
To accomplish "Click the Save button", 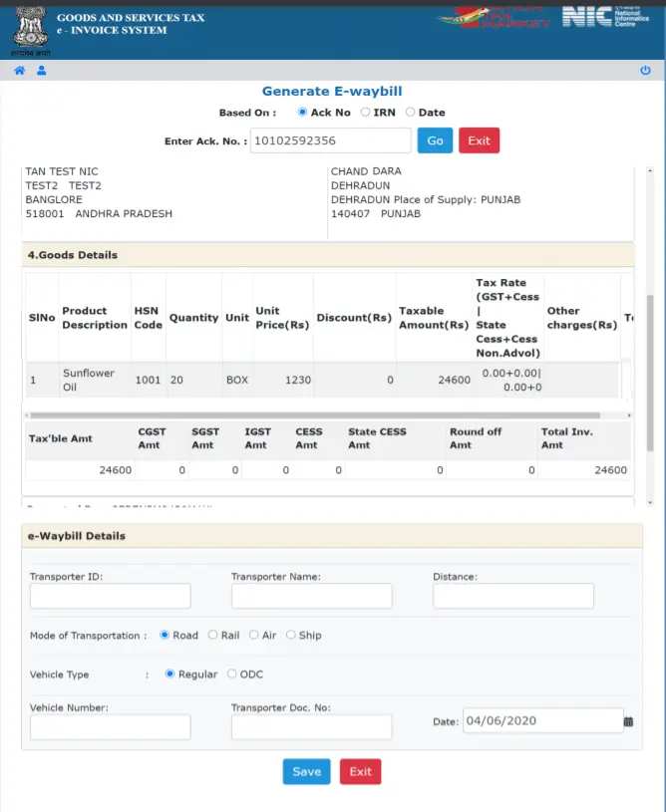I will pyautogui.click(x=306, y=771).
